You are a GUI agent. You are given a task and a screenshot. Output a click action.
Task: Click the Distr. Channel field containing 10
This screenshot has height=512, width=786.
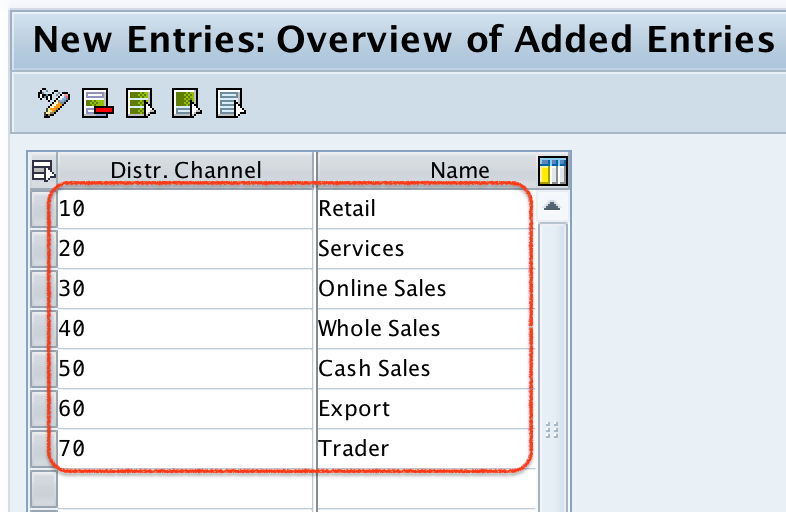pos(185,209)
